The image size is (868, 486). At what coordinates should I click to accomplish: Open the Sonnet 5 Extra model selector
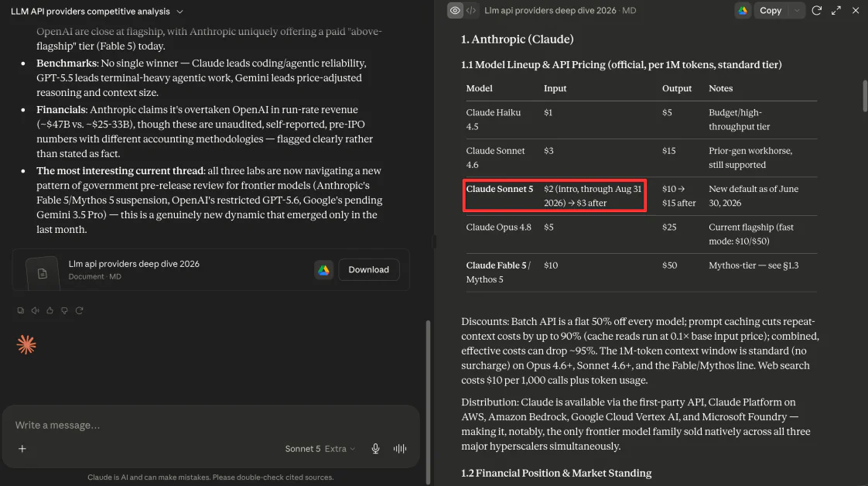[320, 448]
